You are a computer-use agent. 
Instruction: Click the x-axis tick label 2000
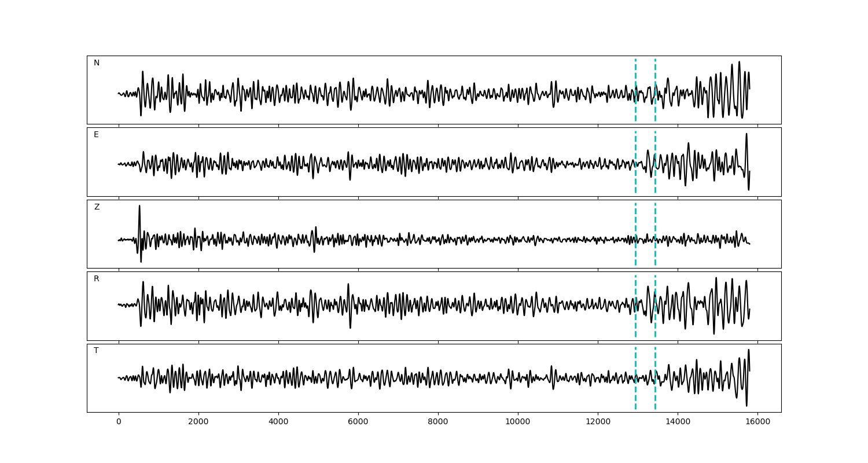(x=198, y=422)
